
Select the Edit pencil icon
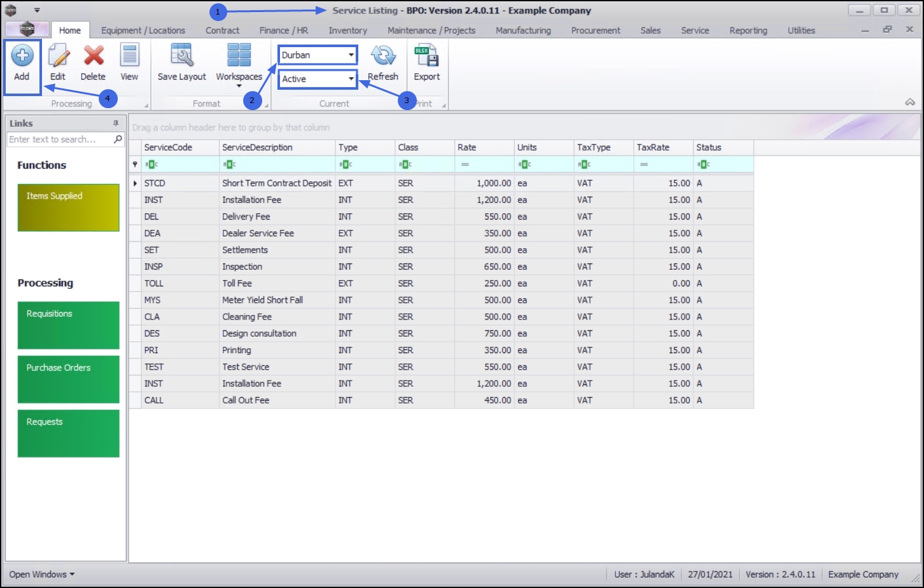pos(58,56)
